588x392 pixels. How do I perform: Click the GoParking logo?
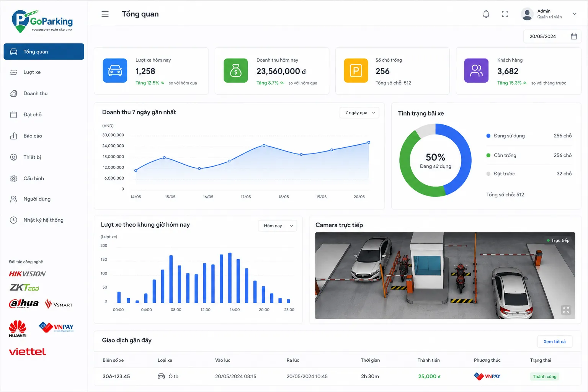[42, 21]
